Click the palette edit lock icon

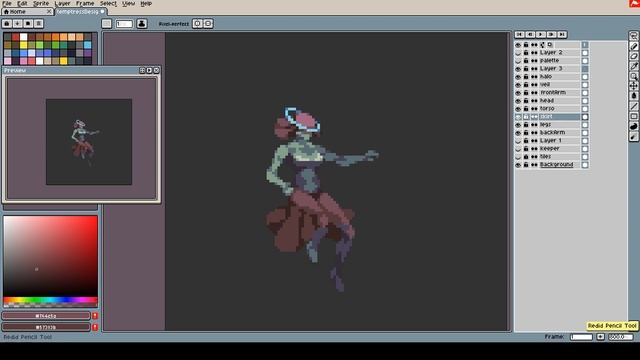pos(7,24)
